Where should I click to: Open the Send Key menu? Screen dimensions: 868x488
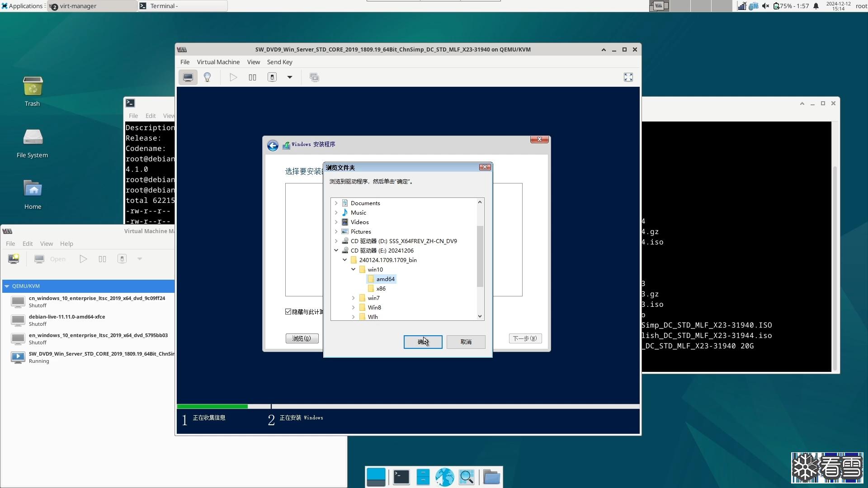click(x=279, y=62)
